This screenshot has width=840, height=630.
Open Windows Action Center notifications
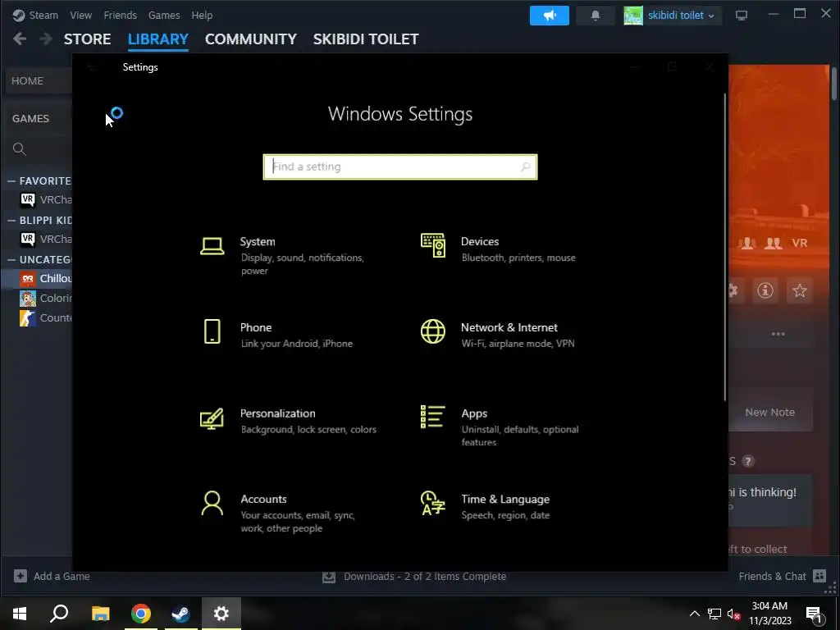point(815,614)
